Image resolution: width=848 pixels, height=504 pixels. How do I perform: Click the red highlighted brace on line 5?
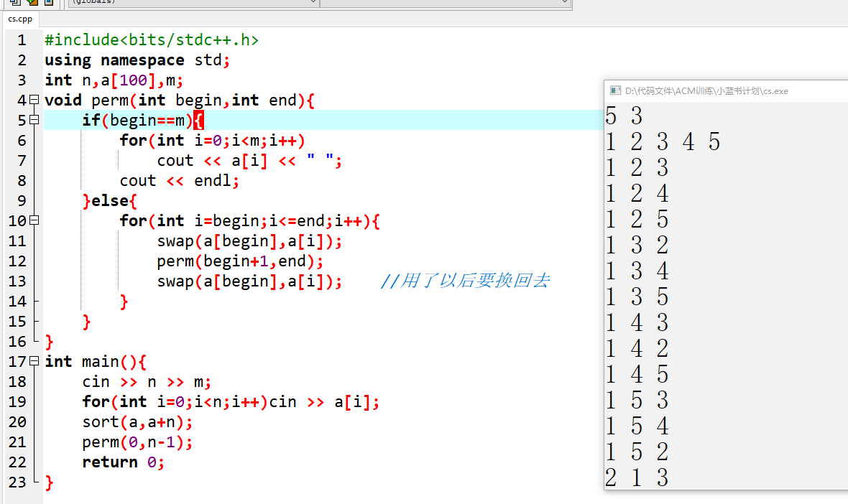(198, 120)
